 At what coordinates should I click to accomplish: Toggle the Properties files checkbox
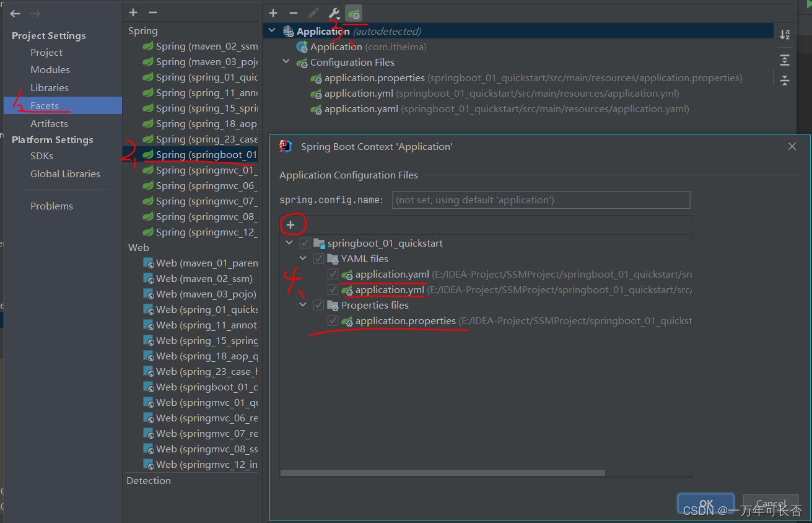tap(318, 305)
